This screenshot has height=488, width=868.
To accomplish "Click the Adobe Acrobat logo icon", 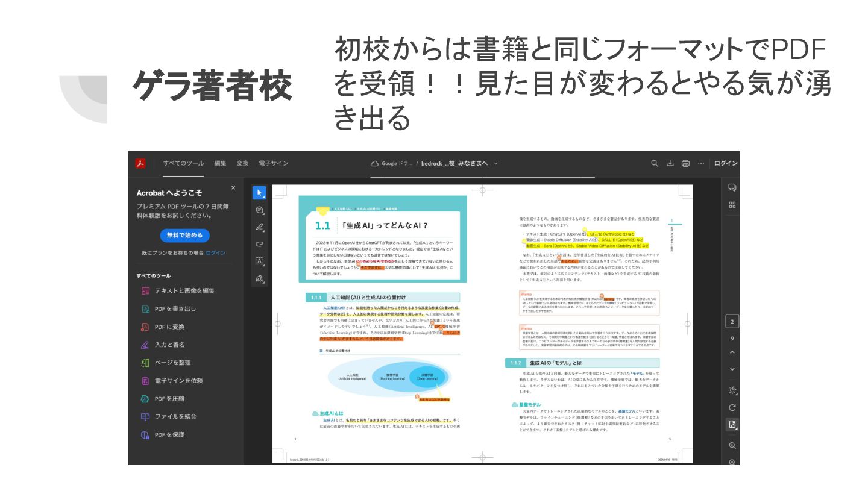I will click(140, 163).
